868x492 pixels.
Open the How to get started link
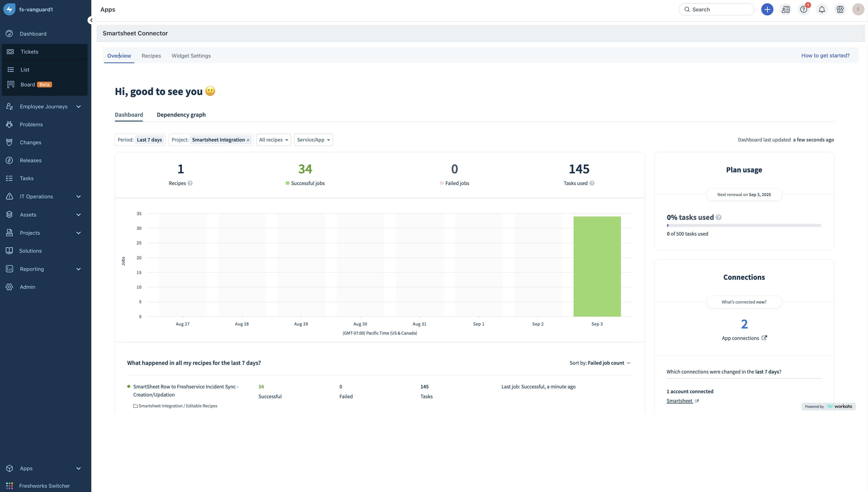825,55
